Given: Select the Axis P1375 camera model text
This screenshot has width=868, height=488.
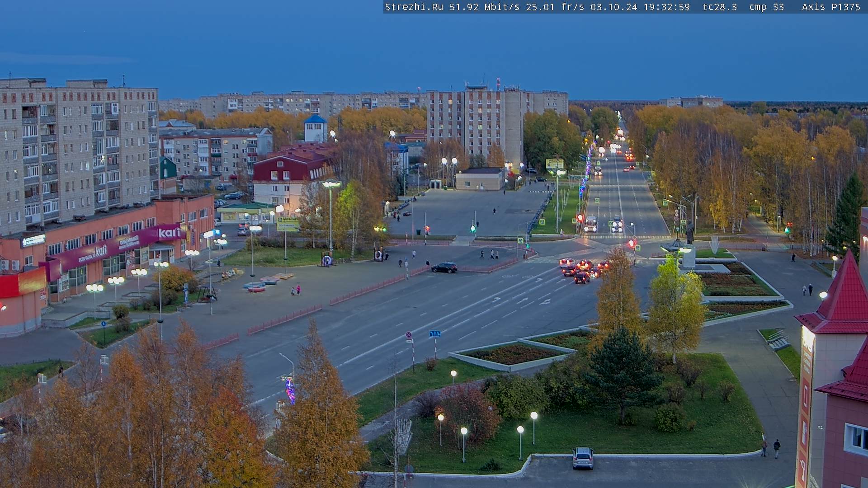Looking at the screenshot, I should click(x=831, y=7).
